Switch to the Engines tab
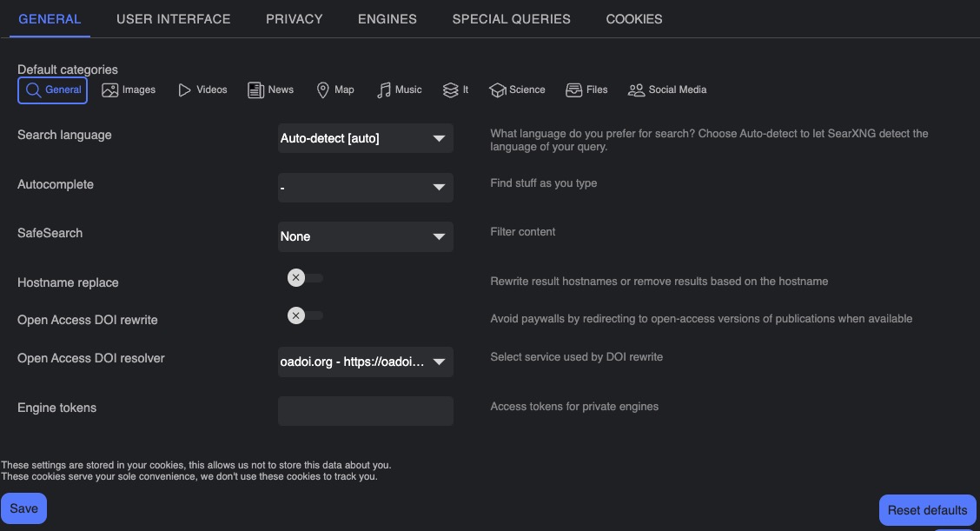Screen dimensions: 980x531 click(x=387, y=18)
